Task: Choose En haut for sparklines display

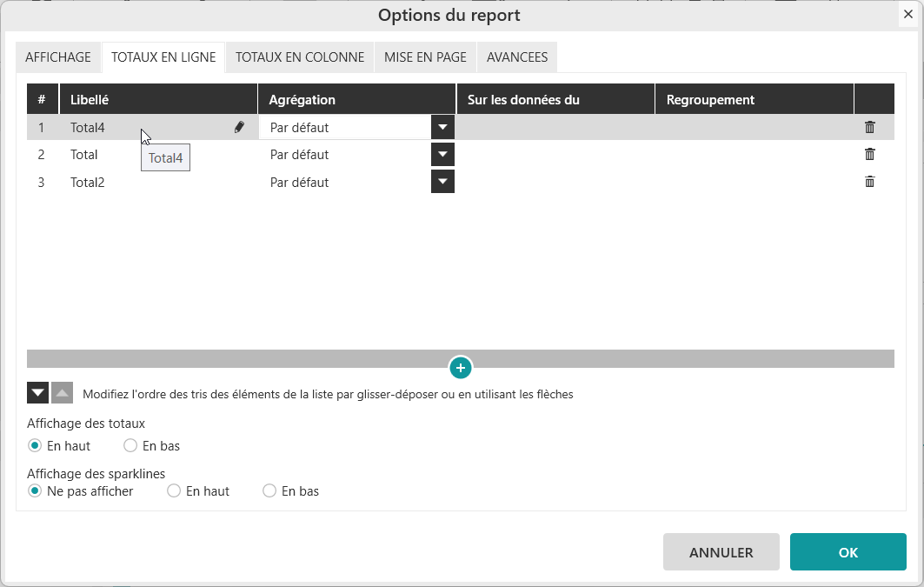Action: tap(174, 490)
